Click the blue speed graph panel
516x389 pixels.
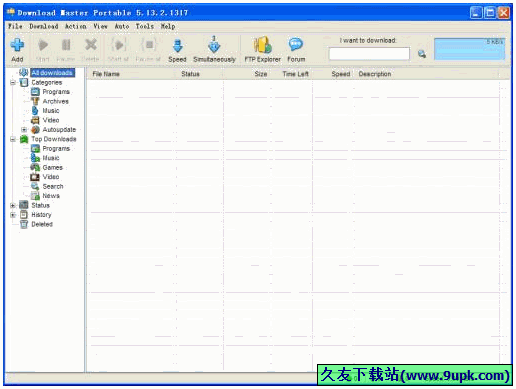pos(470,49)
